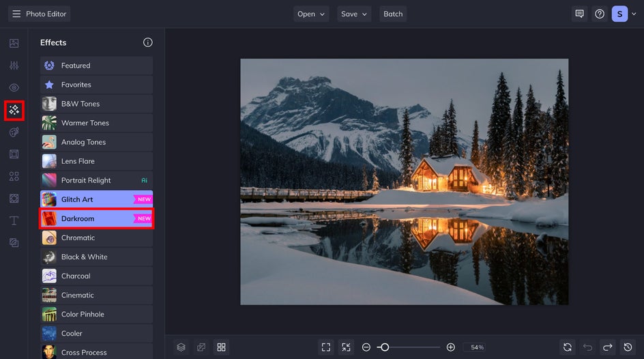Click the Effects panel heading
The height and width of the screenshot is (359, 644).
tap(53, 42)
